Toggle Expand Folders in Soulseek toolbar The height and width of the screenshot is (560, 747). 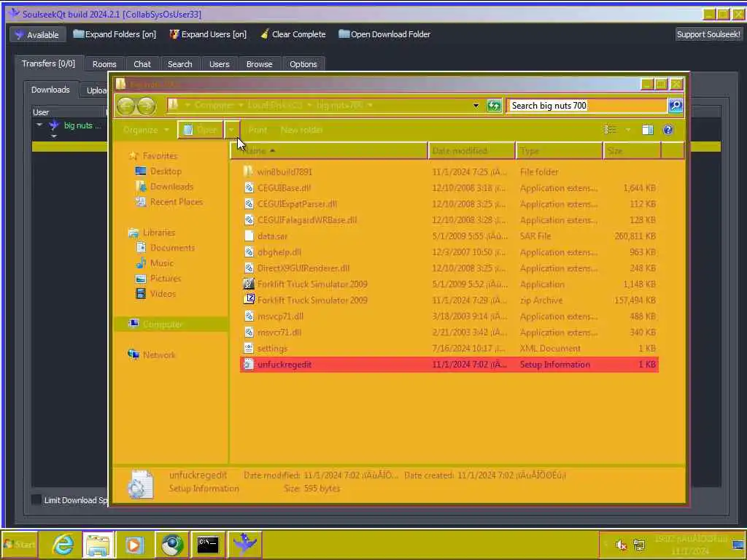tap(115, 34)
